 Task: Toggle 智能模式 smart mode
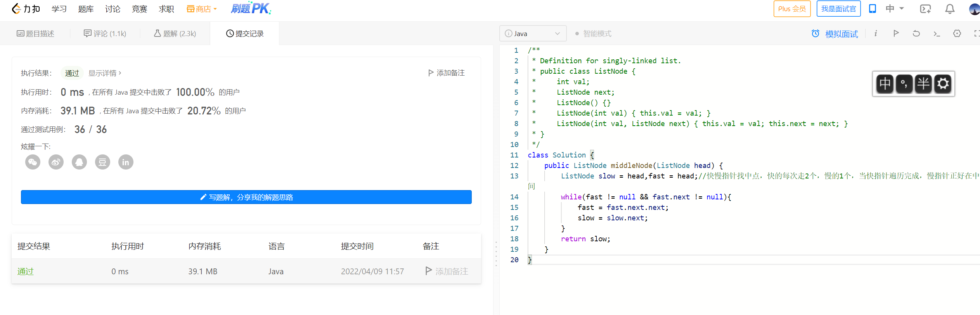coord(593,34)
